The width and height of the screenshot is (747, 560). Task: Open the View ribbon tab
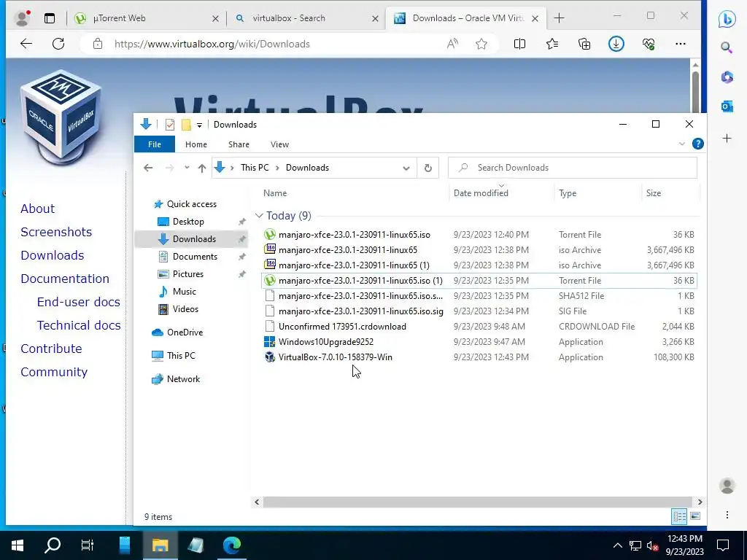click(x=279, y=144)
